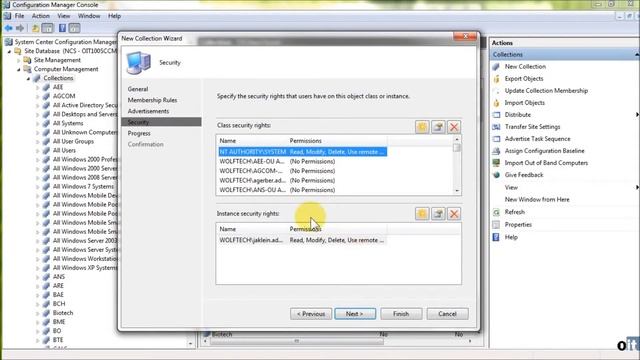Click the Site Management folder icon

[27, 60]
